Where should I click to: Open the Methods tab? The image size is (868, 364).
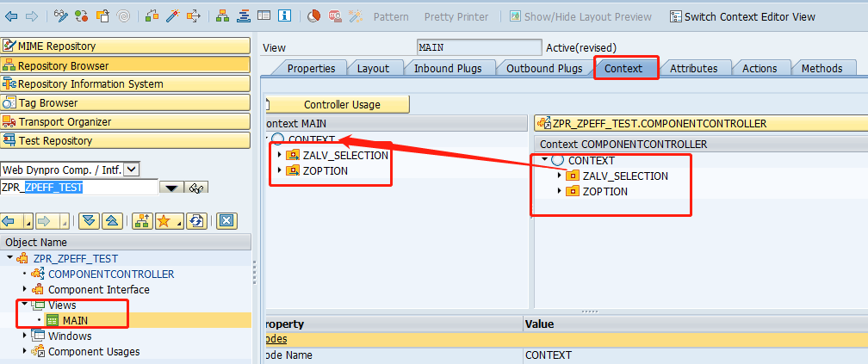coord(821,69)
